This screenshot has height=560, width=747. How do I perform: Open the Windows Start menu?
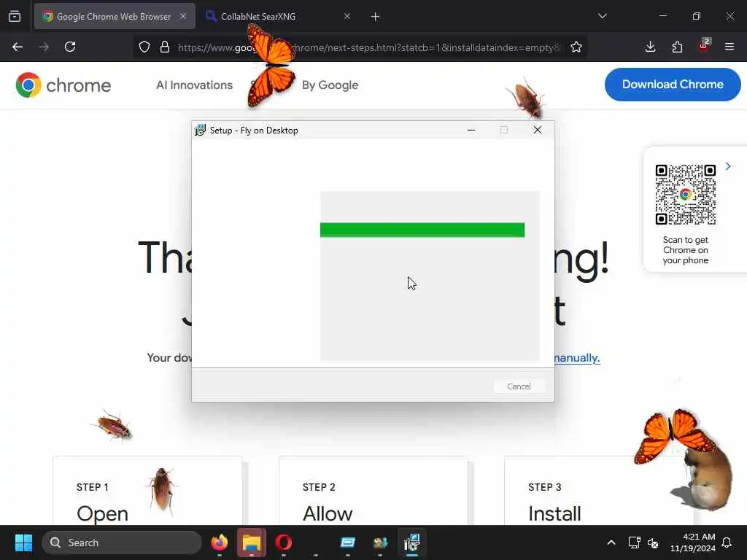[23, 542]
